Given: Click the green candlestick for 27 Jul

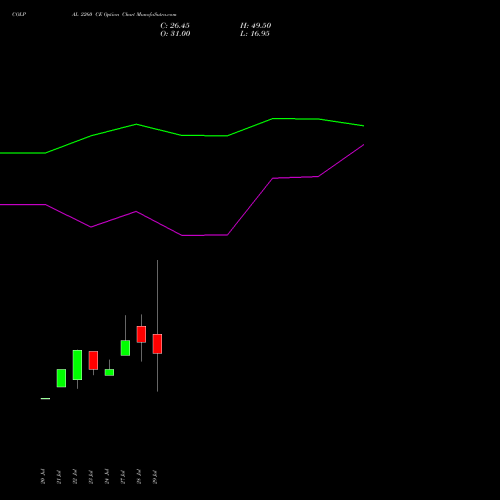Looking at the screenshot, I should [125, 348].
